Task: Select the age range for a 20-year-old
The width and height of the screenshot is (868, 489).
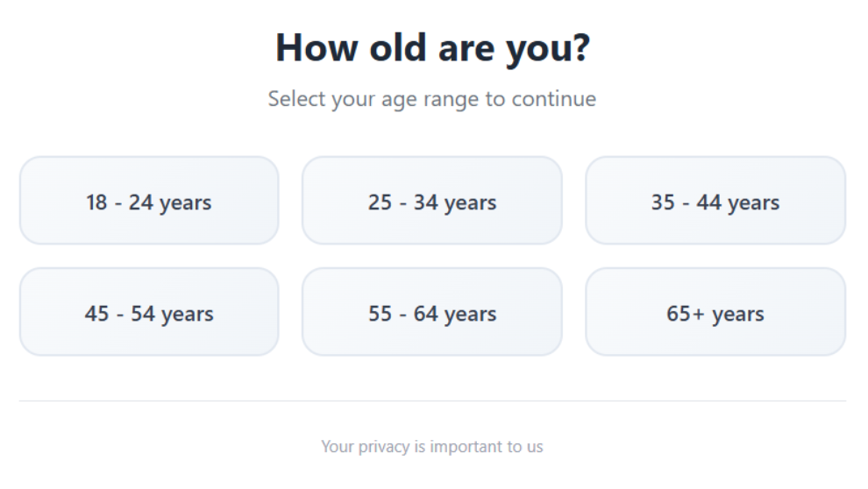Action: click(x=149, y=201)
